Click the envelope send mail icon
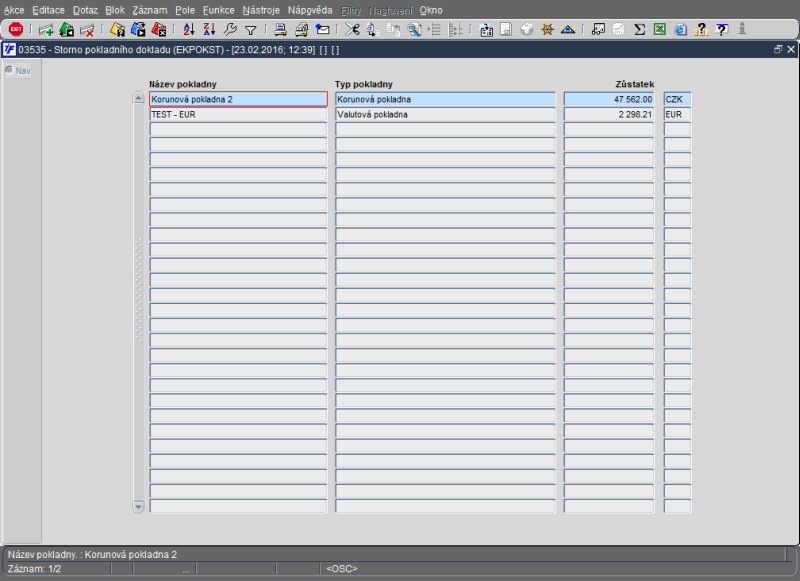The width and height of the screenshot is (800, 581). (322, 30)
